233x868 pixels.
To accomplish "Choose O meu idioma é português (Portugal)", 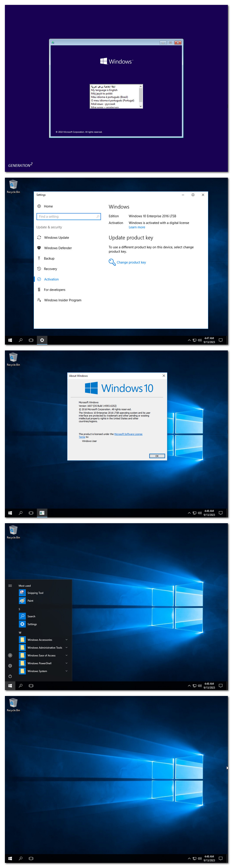I will [x=113, y=100].
